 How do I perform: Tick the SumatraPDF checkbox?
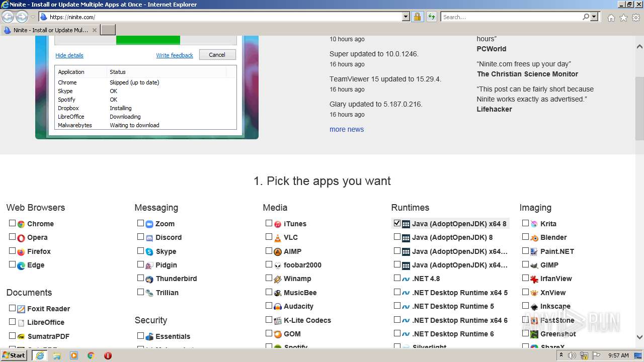point(13,336)
